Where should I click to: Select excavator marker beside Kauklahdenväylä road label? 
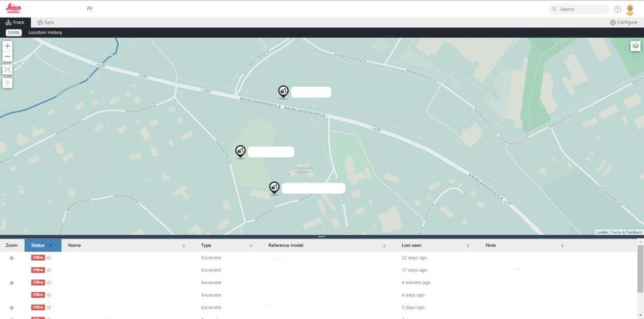click(283, 91)
